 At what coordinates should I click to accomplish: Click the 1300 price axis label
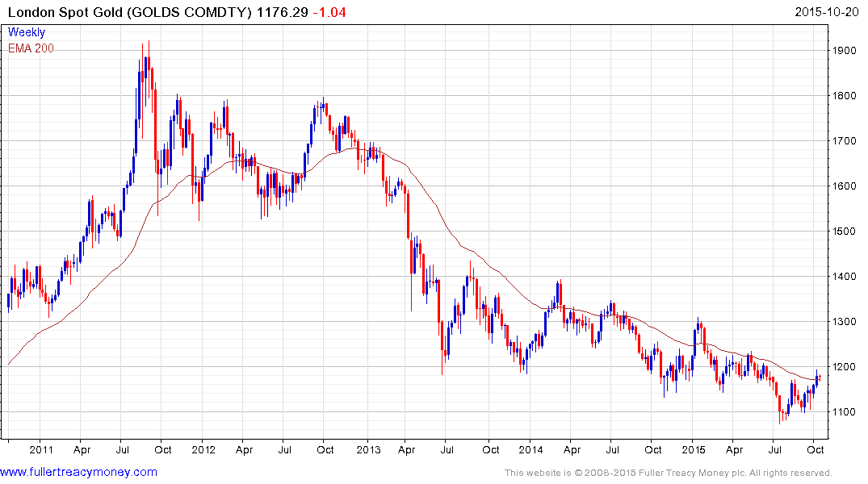[x=845, y=321]
